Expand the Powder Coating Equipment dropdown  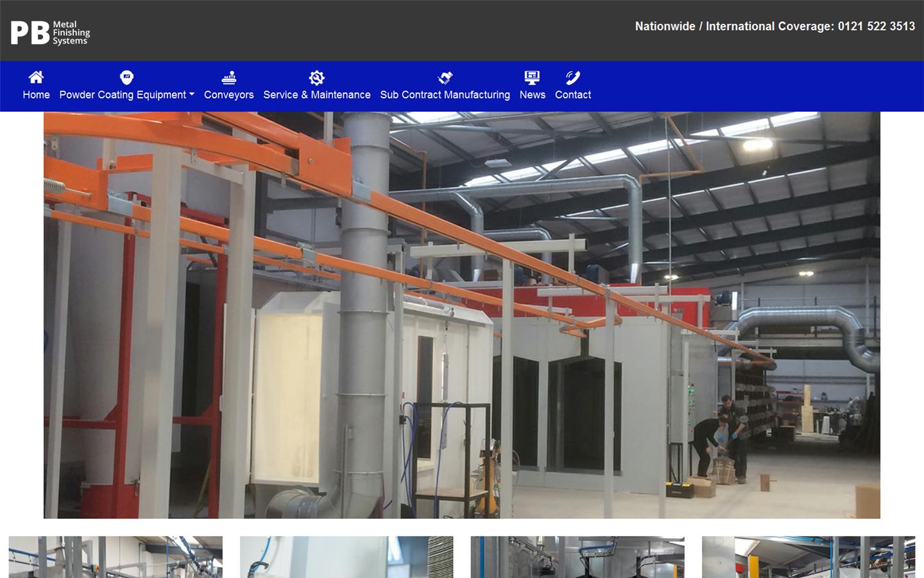tap(122, 94)
